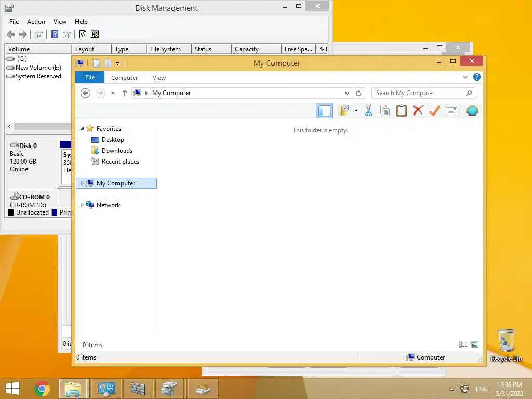
Task: Select Disk 0 in Disk Management
Action: [x=32, y=163]
